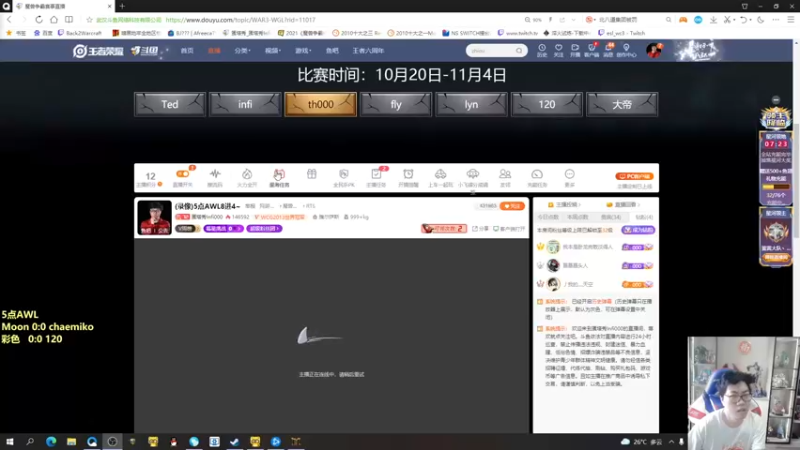Switch to the nobles (34) tab

[x=611, y=217]
